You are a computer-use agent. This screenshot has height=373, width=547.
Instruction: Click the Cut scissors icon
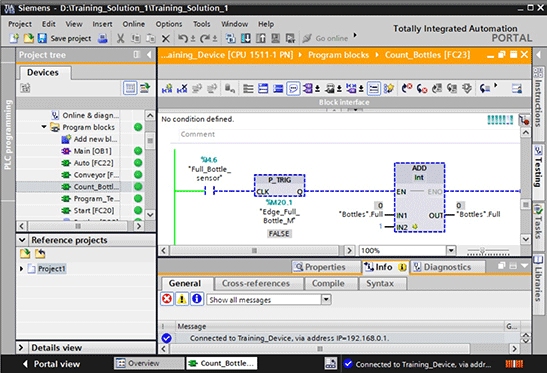coord(120,38)
